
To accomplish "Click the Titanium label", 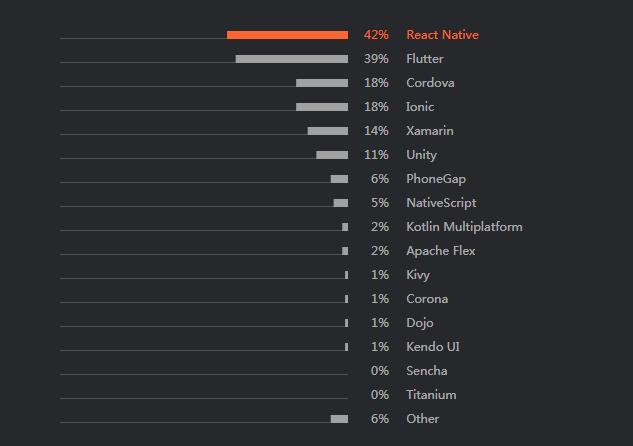I will (432, 395).
